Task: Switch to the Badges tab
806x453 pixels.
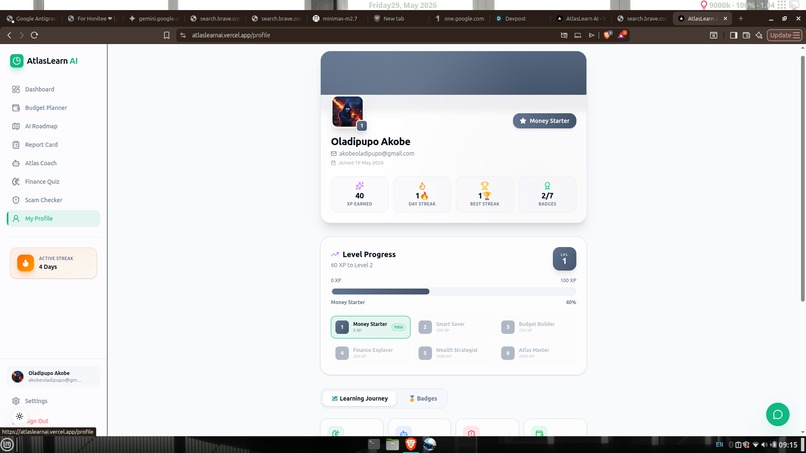Action: pyautogui.click(x=423, y=398)
